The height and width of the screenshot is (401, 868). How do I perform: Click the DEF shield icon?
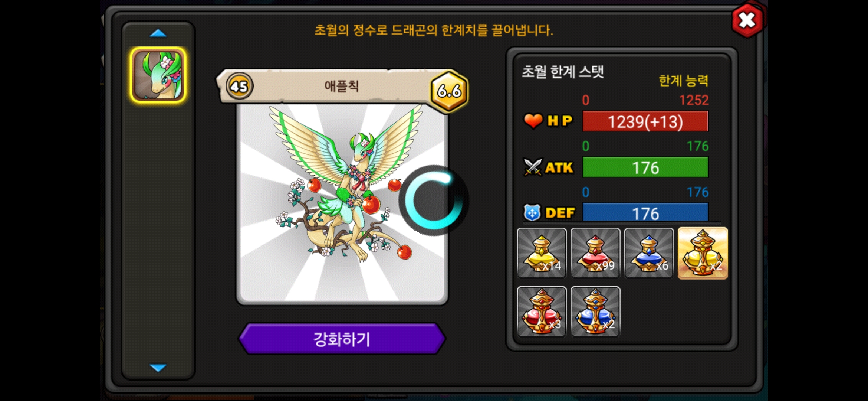coord(532,213)
